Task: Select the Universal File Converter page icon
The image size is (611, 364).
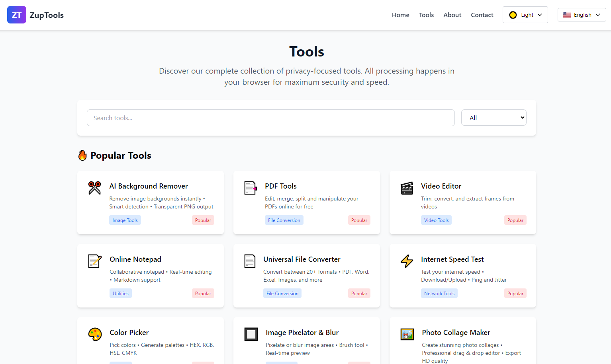Action: pyautogui.click(x=250, y=261)
